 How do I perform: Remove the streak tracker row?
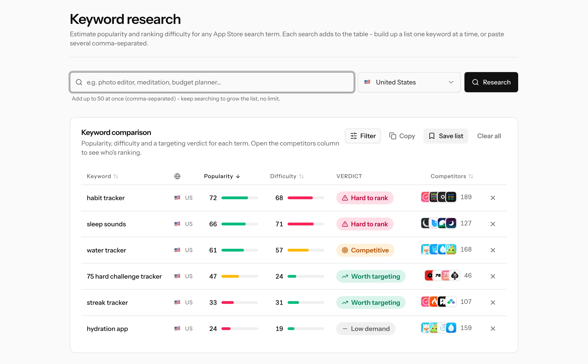pos(493,303)
